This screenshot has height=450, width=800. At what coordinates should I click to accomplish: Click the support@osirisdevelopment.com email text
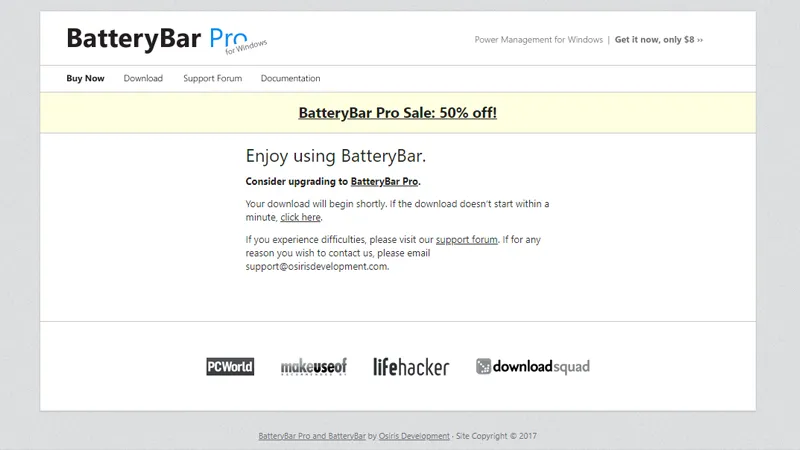[316, 267]
